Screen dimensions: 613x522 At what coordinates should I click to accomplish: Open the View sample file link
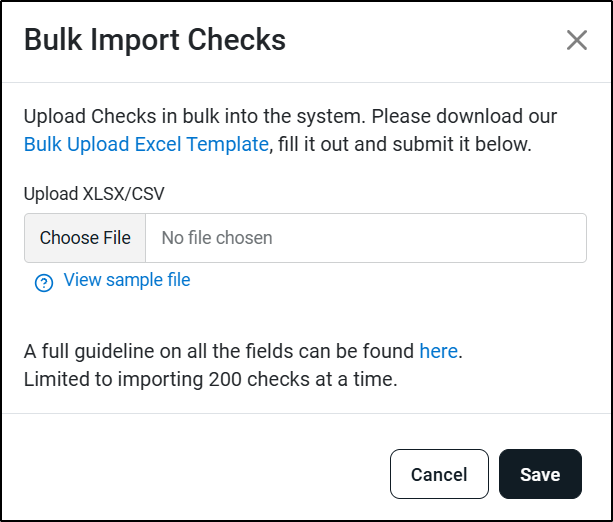pos(127,280)
